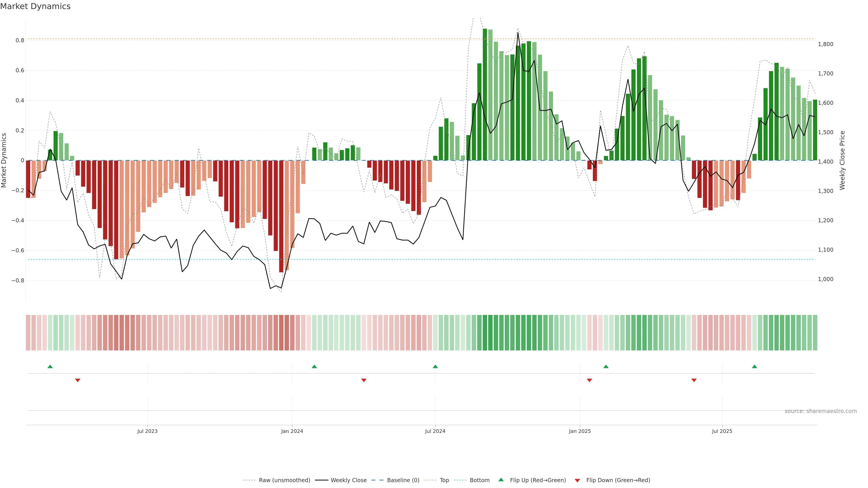The height and width of the screenshot is (488, 868).
Task: Click the Jan 2024 x-axis label
Action: [x=292, y=431]
